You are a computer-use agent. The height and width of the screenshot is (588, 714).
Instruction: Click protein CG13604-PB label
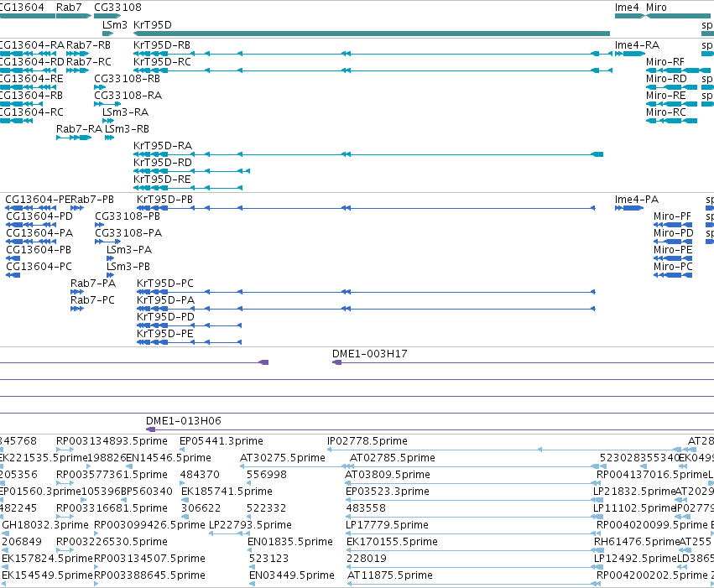click(x=39, y=250)
